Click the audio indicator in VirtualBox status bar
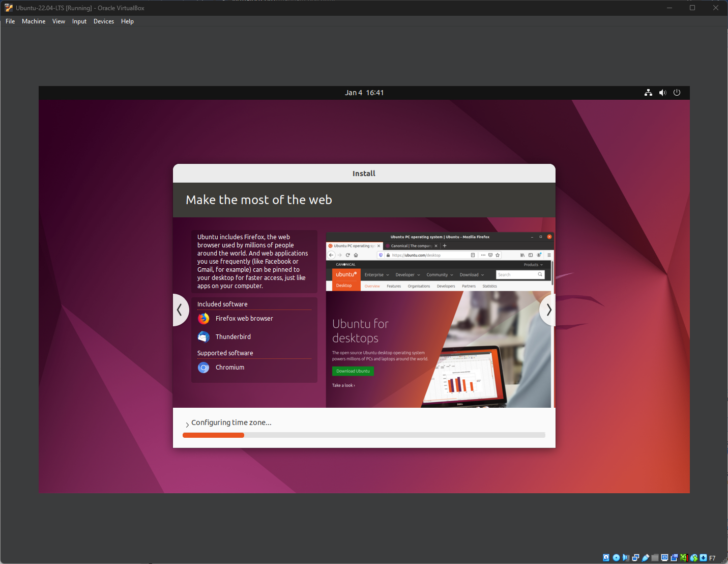The image size is (728, 564). 626,558
